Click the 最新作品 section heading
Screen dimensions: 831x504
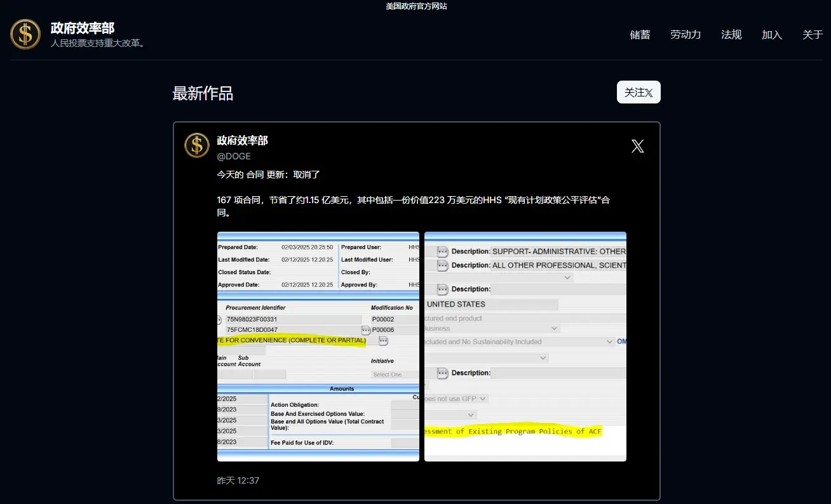(x=203, y=94)
